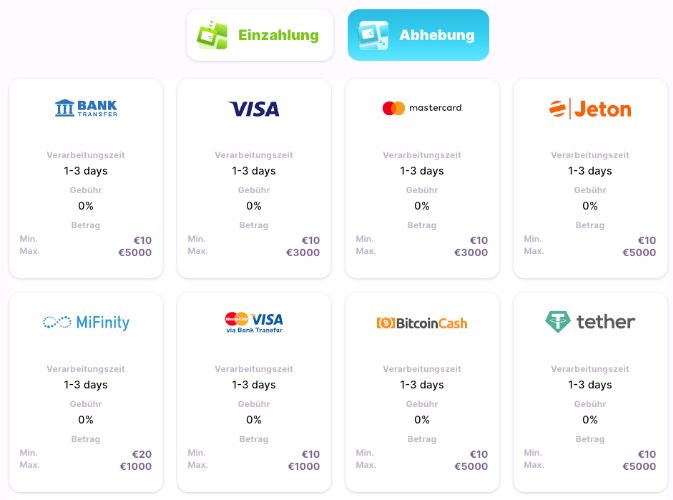Select the Mastercard logo

[x=422, y=108]
